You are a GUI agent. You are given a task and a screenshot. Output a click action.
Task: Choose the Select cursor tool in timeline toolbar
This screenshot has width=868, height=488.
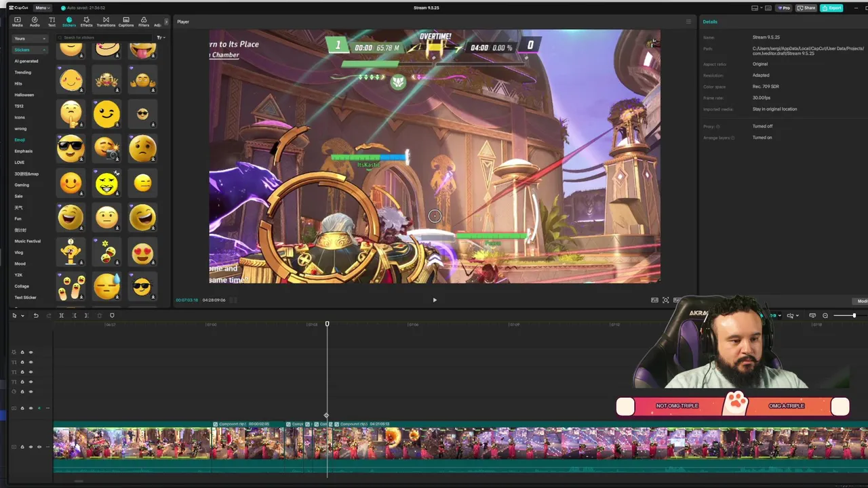tap(14, 315)
